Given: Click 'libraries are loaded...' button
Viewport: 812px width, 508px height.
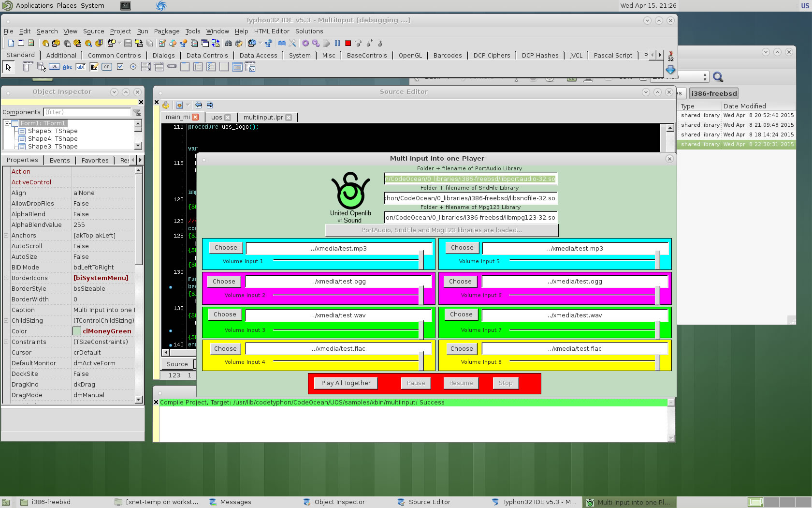Looking at the screenshot, I should pos(442,230).
